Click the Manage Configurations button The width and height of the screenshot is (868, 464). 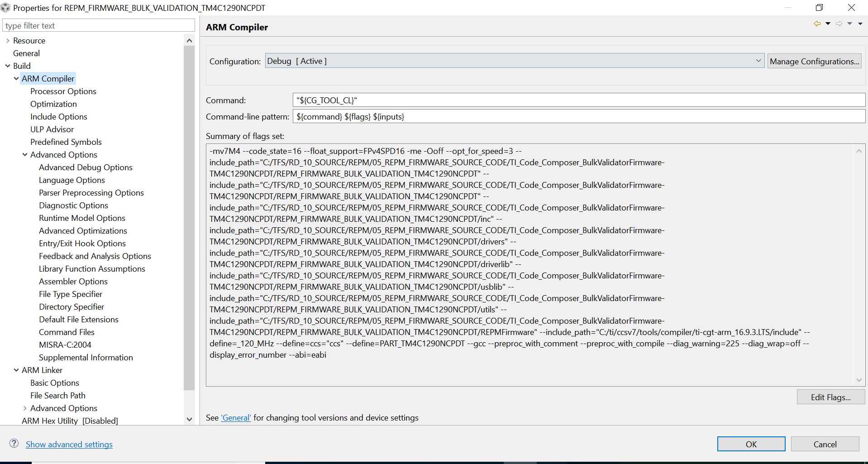pyautogui.click(x=814, y=61)
